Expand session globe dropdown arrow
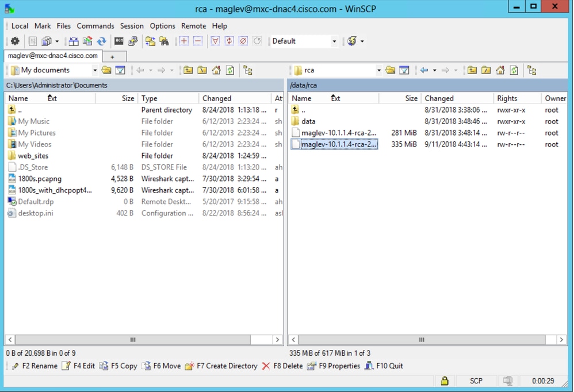Viewport: 574px width, 392px height. click(362, 41)
